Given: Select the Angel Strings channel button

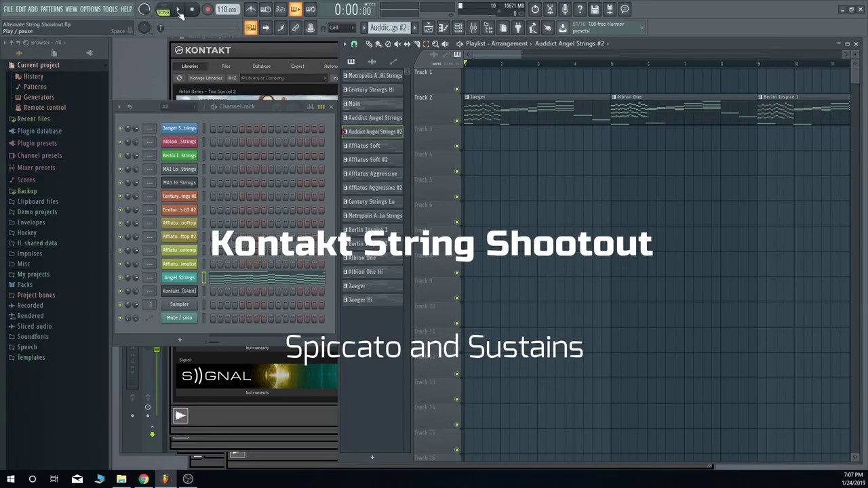Looking at the screenshot, I should coord(179,277).
